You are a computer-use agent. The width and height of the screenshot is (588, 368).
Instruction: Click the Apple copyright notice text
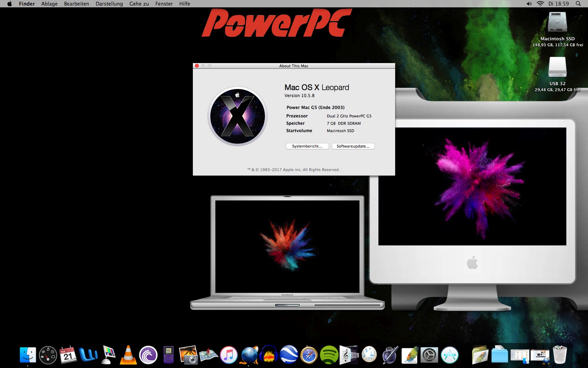click(x=294, y=170)
